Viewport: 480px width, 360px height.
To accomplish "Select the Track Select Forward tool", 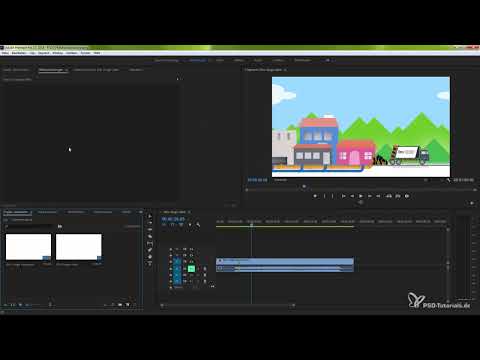I will click(150, 223).
